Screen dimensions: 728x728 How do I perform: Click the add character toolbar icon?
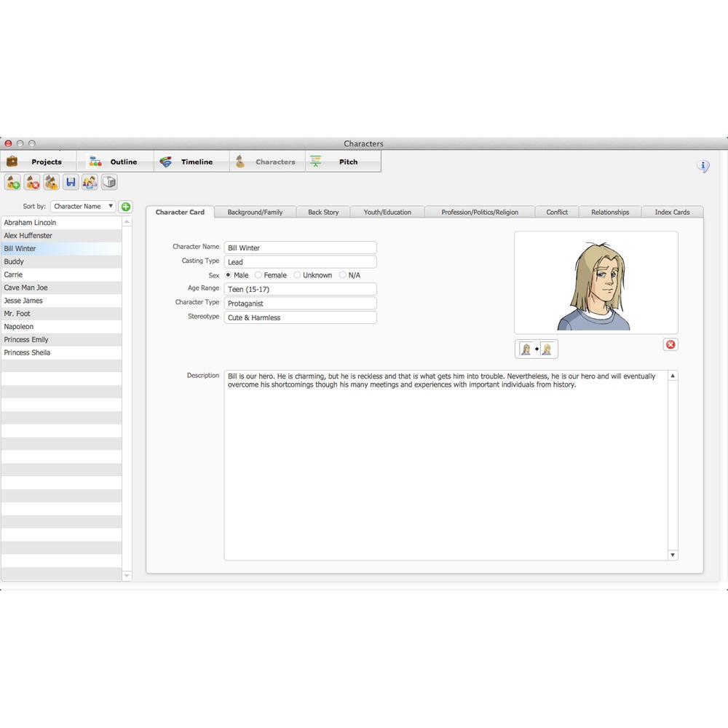coord(13,182)
